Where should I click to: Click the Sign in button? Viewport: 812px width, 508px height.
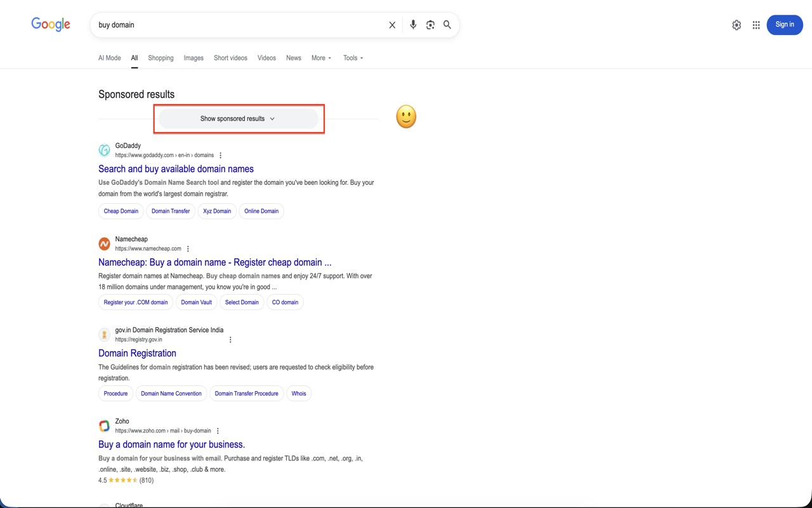[x=785, y=25]
